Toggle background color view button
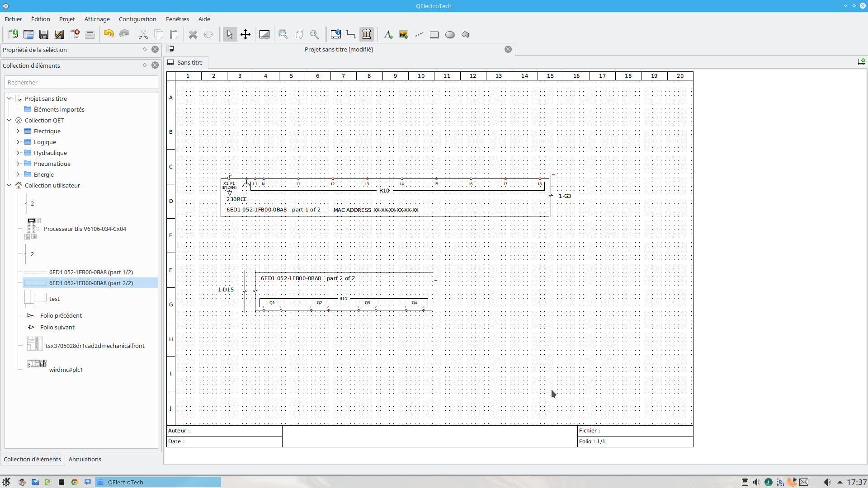868x488 pixels. click(x=264, y=34)
